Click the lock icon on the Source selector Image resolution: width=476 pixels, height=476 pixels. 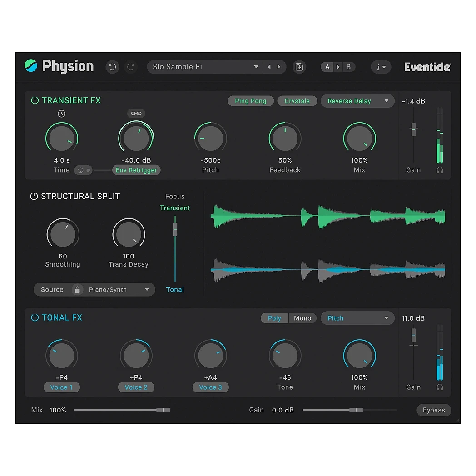pyautogui.click(x=77, y=289)
